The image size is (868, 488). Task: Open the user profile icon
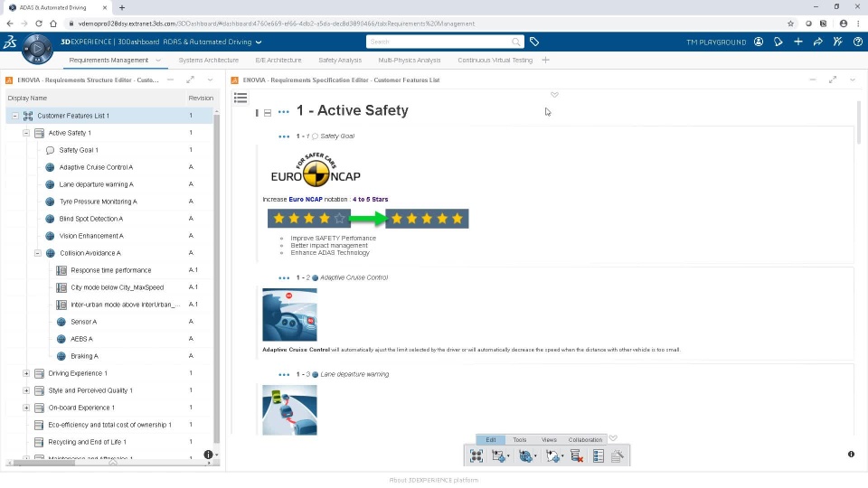[x=759, y=42]
